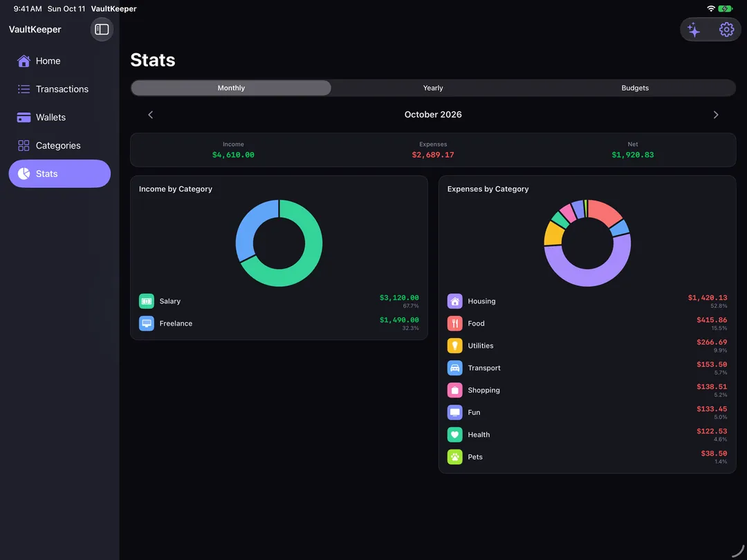Switch to the Yearly tab
Screen dimensions: 747x560
[433, 88]
